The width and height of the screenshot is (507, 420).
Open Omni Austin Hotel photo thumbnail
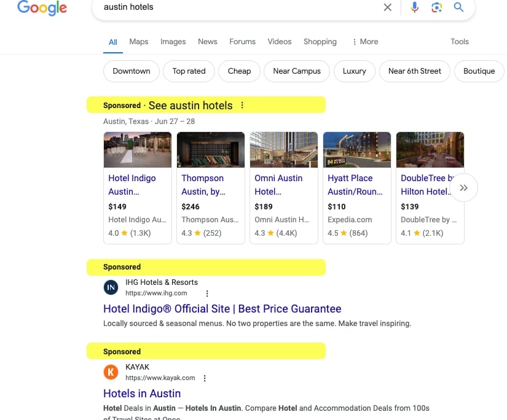tap(283, 150)
